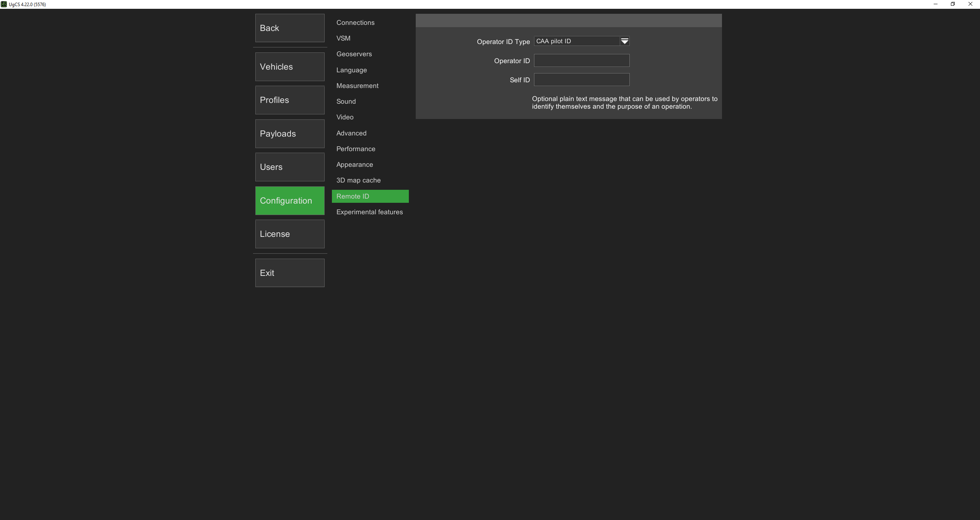980x520 pixels.
Task: Select the 3D map cache entry
Action: click(x=358, y=180)
